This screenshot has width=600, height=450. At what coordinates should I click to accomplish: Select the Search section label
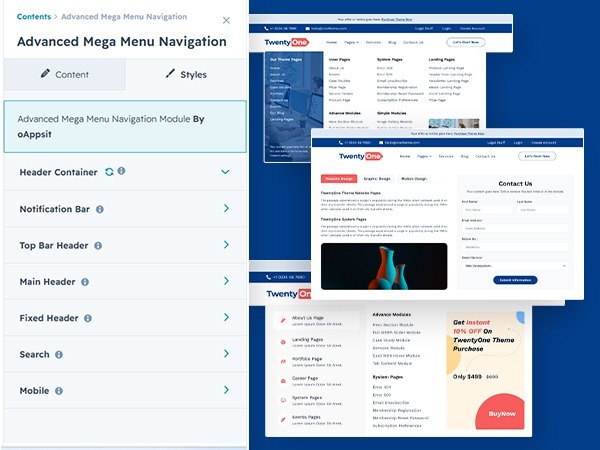point(34,354)
